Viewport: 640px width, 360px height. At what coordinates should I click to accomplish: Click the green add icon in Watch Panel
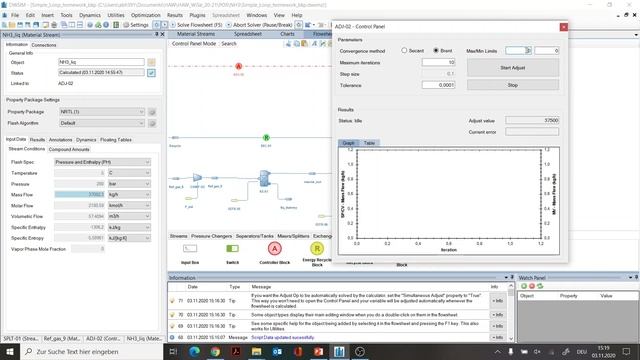524,286
